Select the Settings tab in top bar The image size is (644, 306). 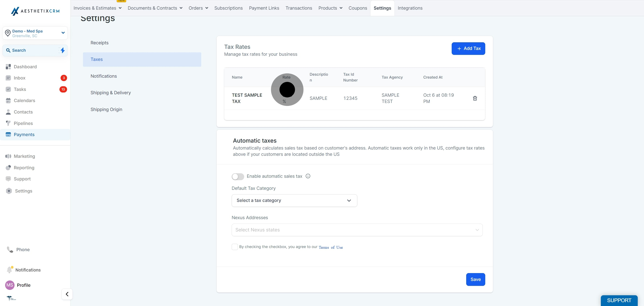(x=382, y=8)
